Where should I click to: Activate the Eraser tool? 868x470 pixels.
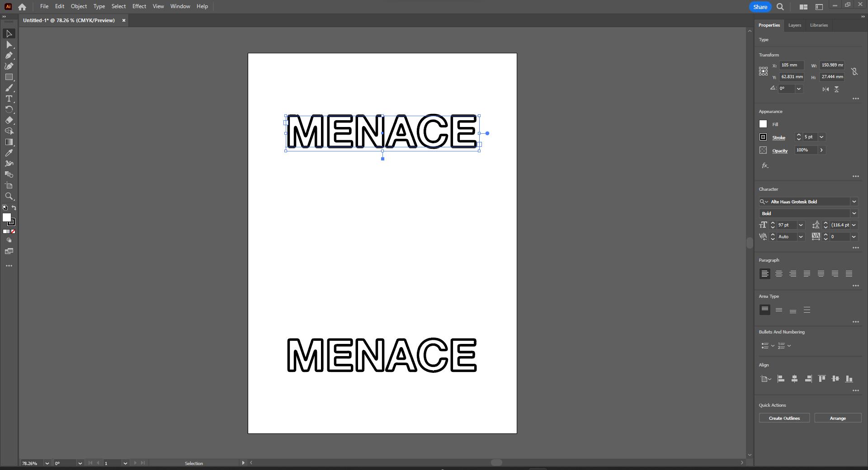[9, 120]
